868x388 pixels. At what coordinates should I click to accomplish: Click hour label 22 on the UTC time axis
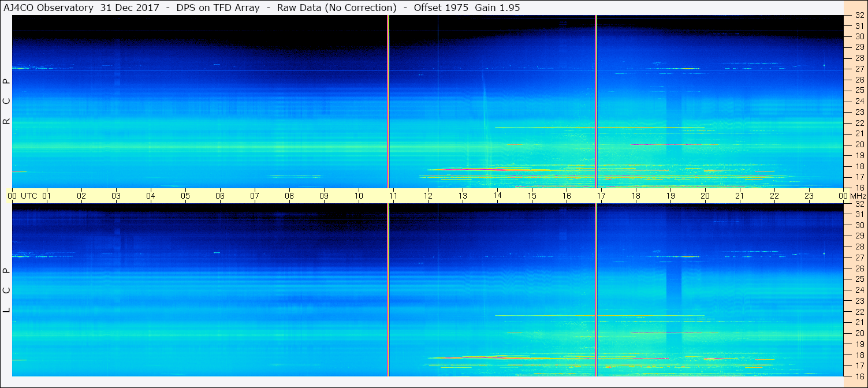(x=774, y=196)
